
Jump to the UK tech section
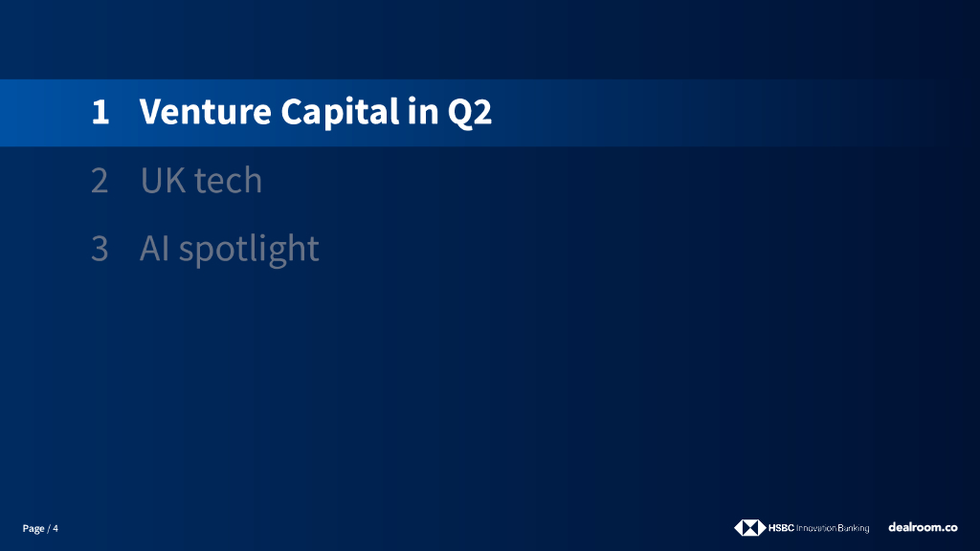coord(201,181)
